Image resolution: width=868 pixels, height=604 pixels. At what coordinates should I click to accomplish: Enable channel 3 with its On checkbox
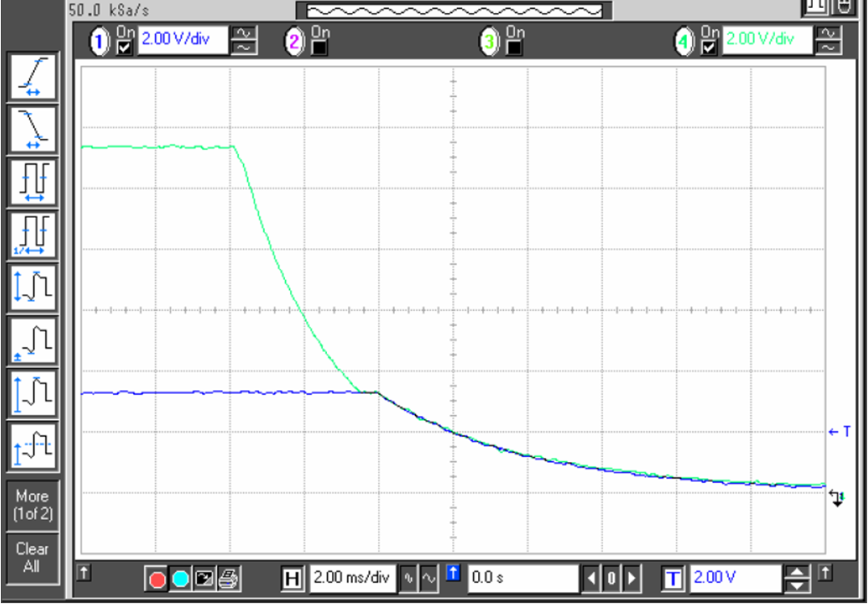[x=514, y=47]
